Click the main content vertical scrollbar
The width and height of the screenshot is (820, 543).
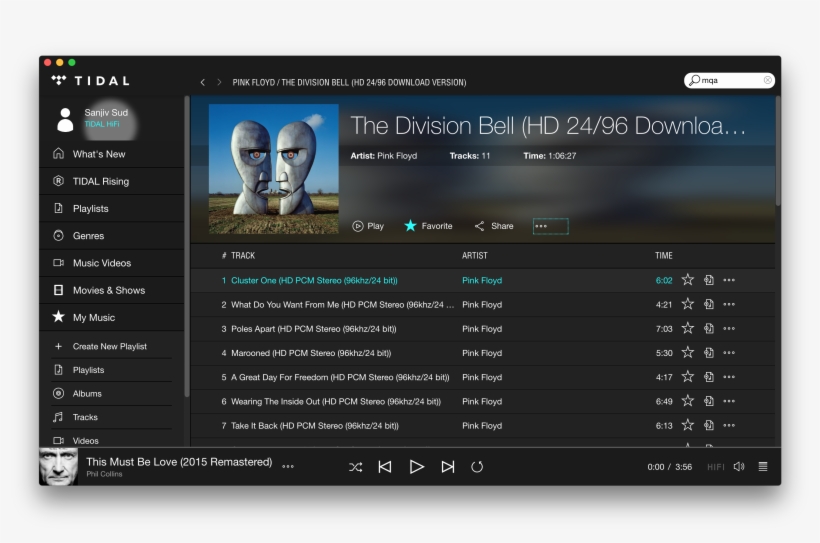[x=778, y=151]
